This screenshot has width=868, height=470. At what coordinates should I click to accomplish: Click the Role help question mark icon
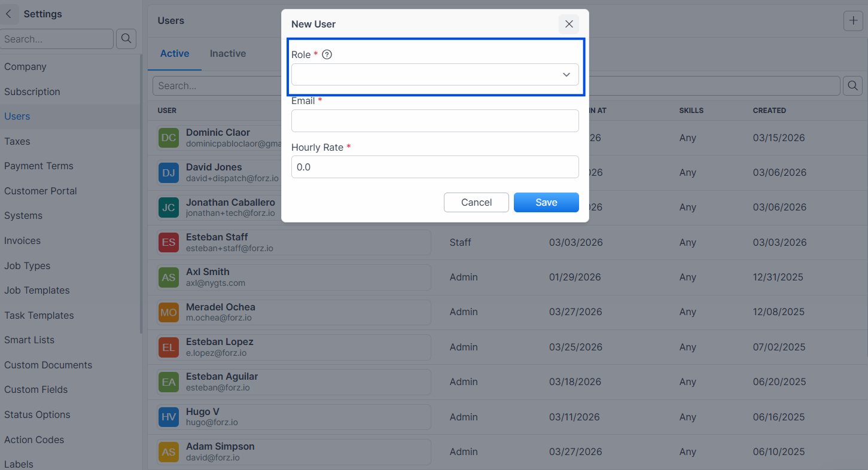pos(327,54)
